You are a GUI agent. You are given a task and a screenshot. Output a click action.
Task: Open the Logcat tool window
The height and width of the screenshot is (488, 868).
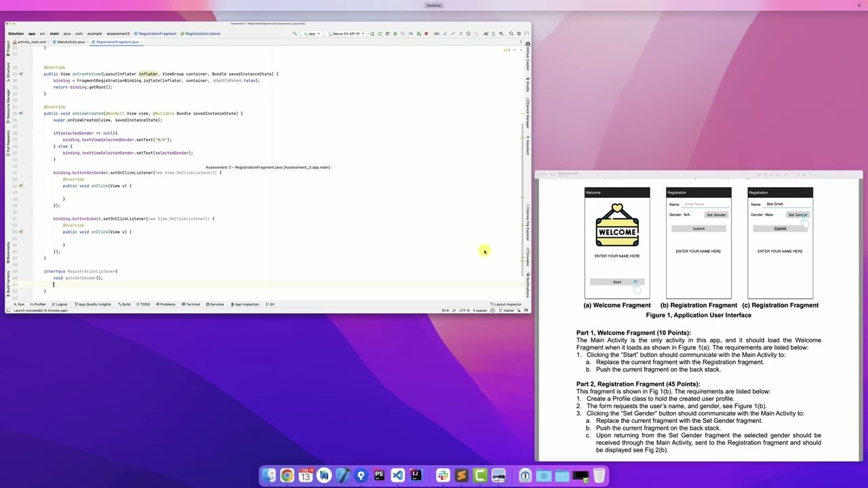60,304
